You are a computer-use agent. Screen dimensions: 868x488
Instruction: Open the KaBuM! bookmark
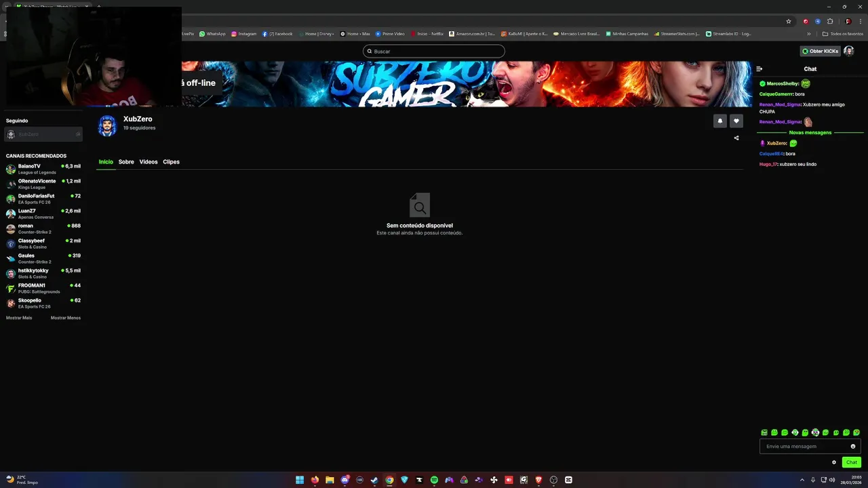pyautogui.click(x=524, y=33)
